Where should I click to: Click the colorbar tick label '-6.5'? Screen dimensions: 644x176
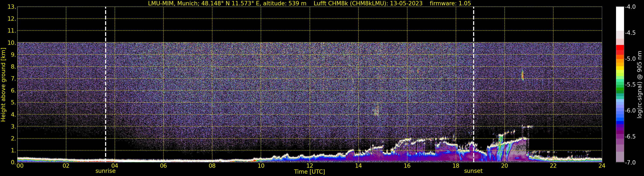(631, 137)
